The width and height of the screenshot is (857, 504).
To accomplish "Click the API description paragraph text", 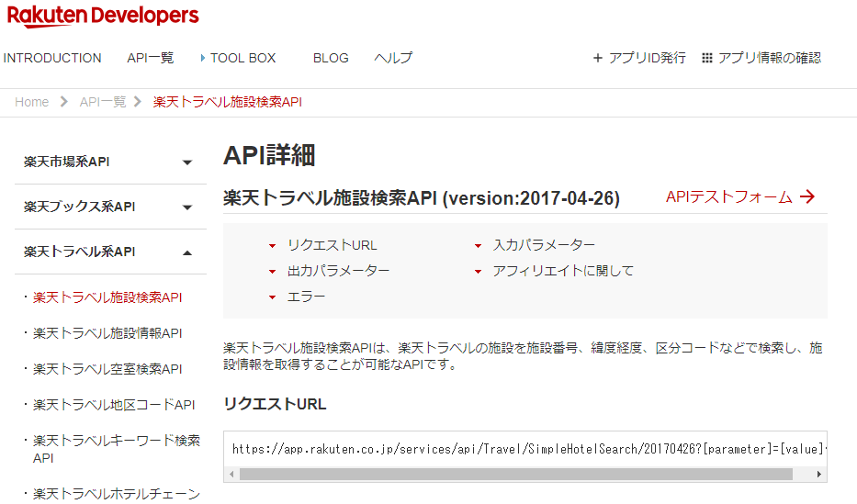I will (x=523, y=356).
